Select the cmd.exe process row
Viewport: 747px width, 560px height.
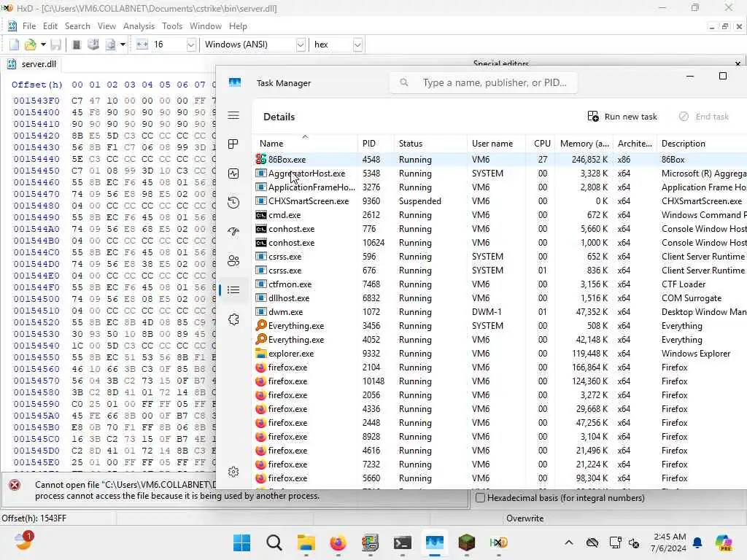click(x=499, y=215)
